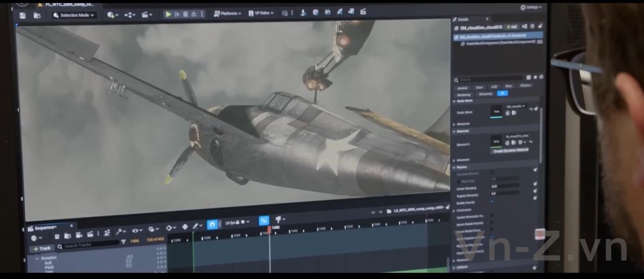Toggle the Simulate Physics checkbox

(x=492, y=174)
